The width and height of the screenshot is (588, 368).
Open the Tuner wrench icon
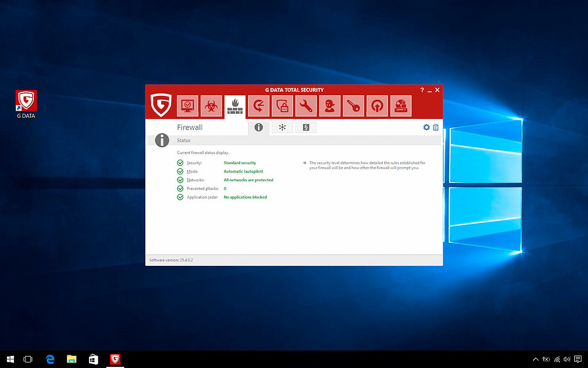coord(306,106)
